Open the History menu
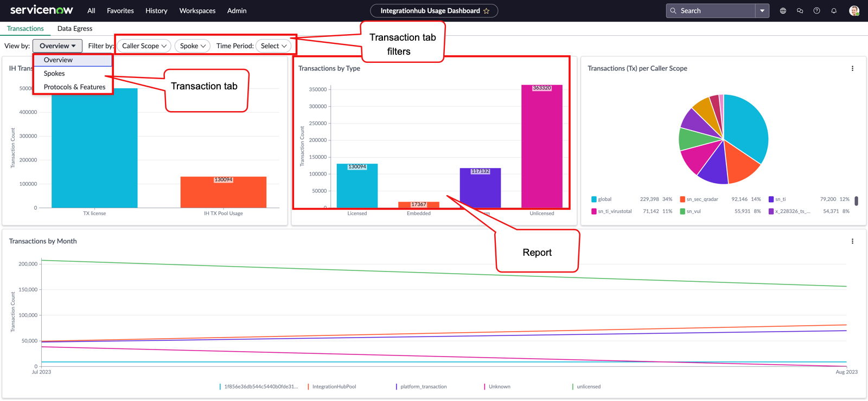868x401 pixels. pos(156,11)
